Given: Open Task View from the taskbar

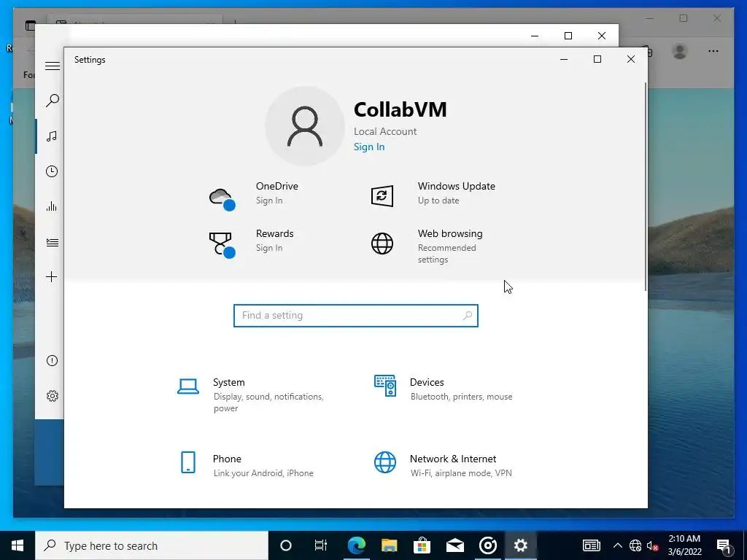Looking at the screenshot, I should (321, 545).
